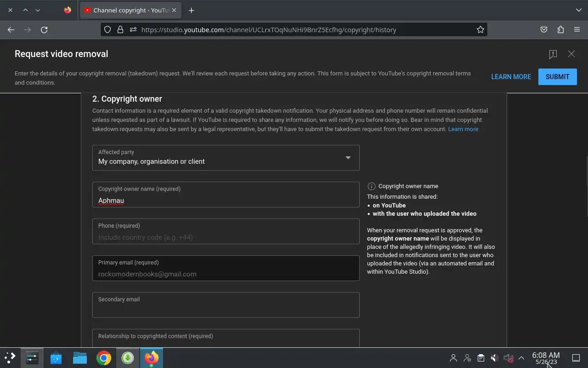
Task: Expand the Affected party dropdown
Action: [x=226, y=158]
